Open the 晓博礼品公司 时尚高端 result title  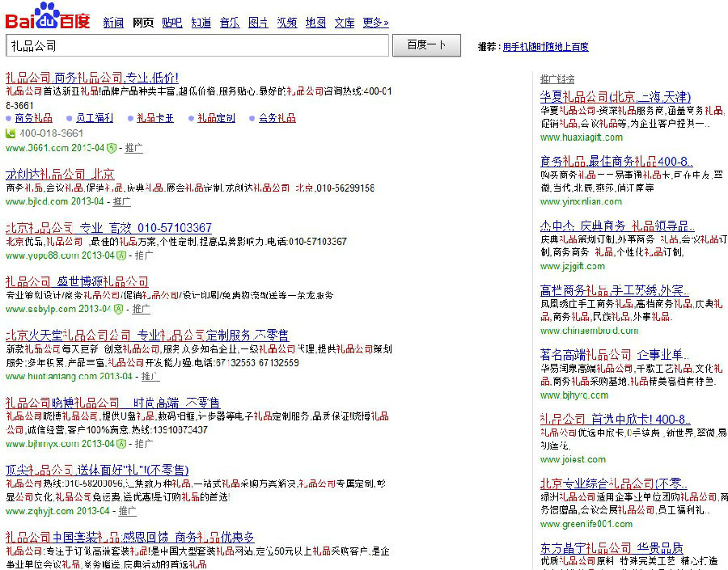pyautogui.click(x=112, y=403)
